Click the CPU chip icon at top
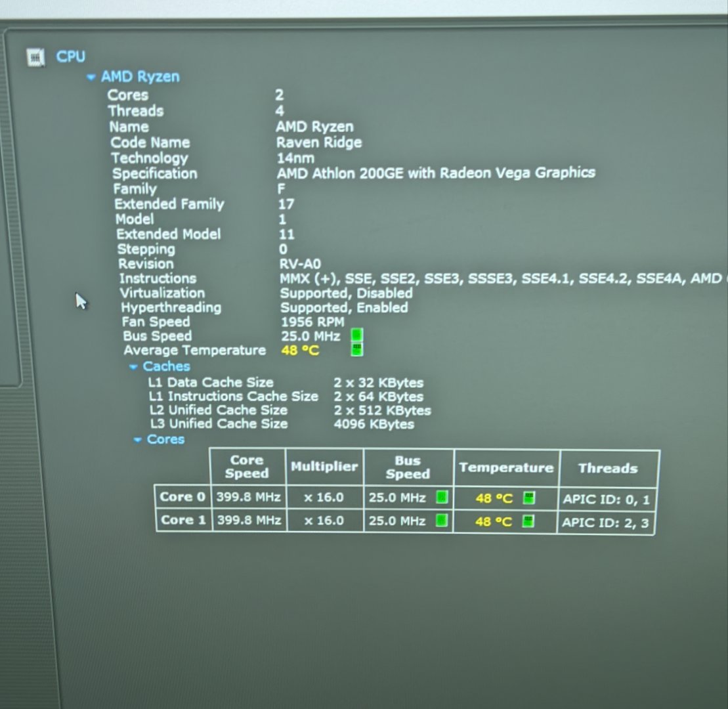The height and width of the screenshot is (709, 728). pos(35,58)
